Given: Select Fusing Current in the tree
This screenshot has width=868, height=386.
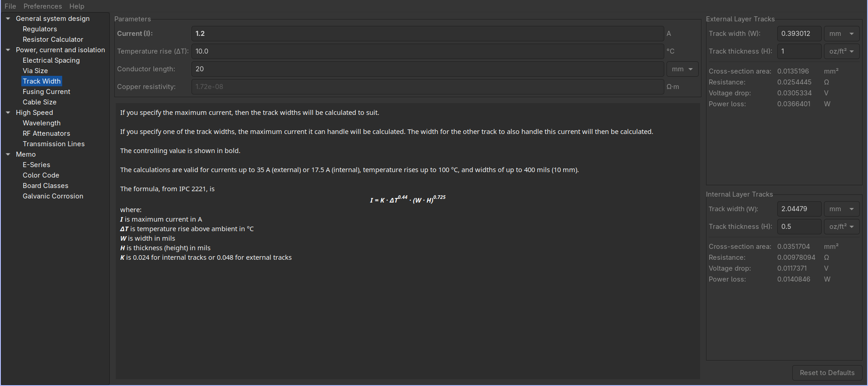Looking at the screenshot, I should (46, 92).
